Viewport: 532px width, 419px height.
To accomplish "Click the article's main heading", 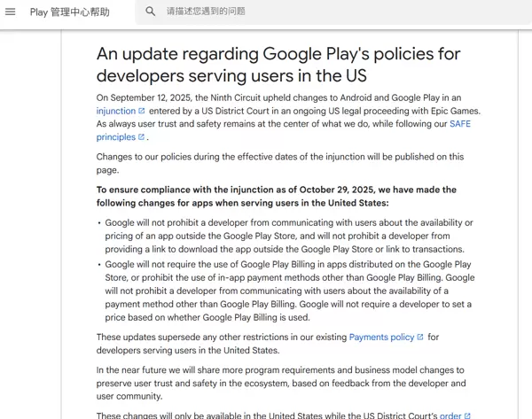I will click(x=278, y=65).
